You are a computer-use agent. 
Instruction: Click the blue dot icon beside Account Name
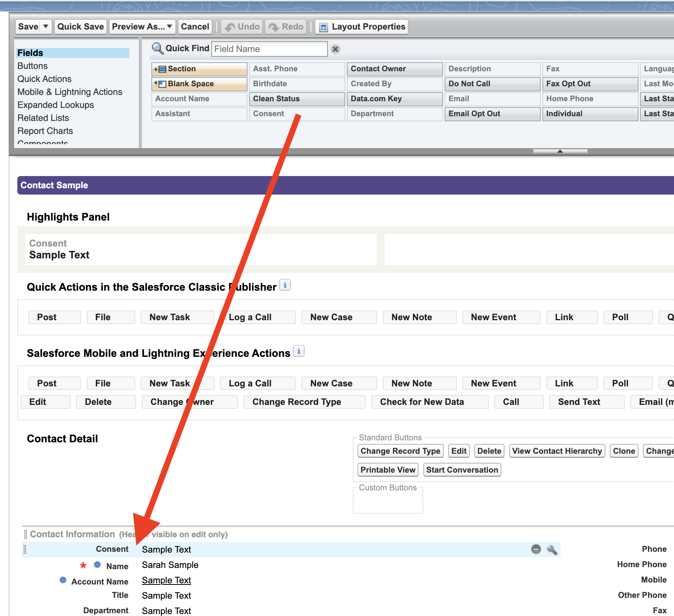coord(63,580)
